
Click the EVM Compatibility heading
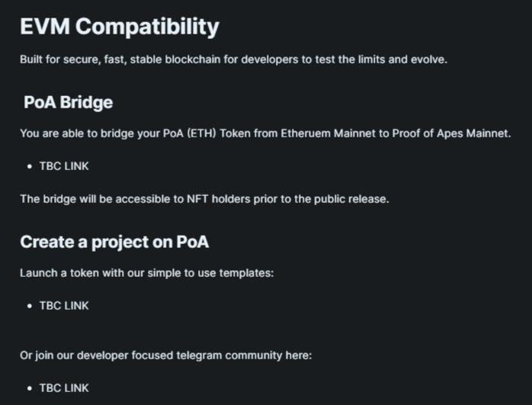(120, 27)
